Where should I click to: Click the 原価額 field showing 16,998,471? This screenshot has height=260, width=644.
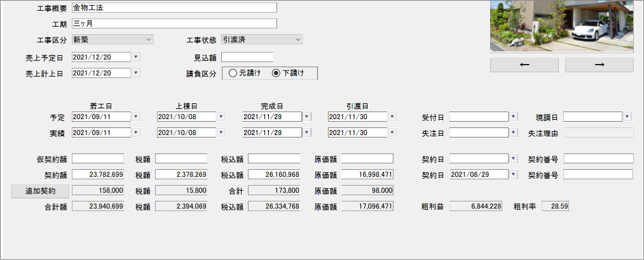coord(367,175)
